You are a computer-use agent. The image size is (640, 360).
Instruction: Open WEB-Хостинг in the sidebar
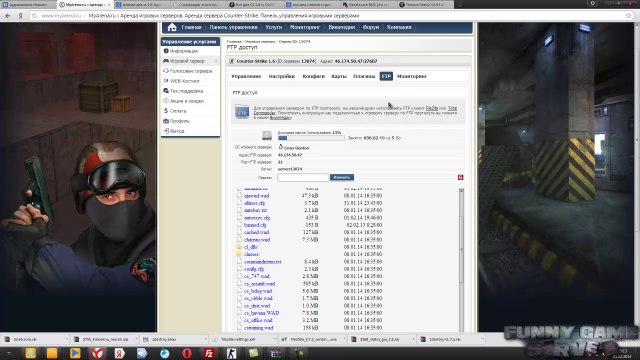(x=184, y=81)
